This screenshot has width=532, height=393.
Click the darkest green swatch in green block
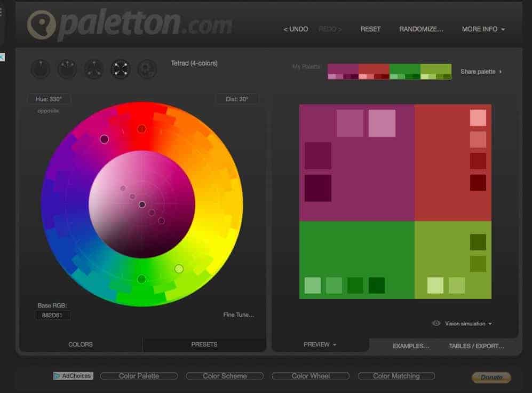point(377,286)
